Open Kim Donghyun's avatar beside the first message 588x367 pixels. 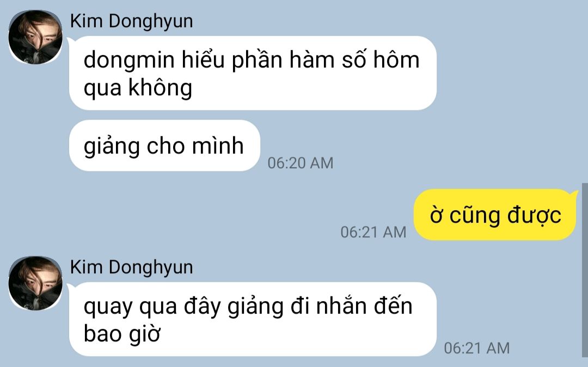point(35,37)
